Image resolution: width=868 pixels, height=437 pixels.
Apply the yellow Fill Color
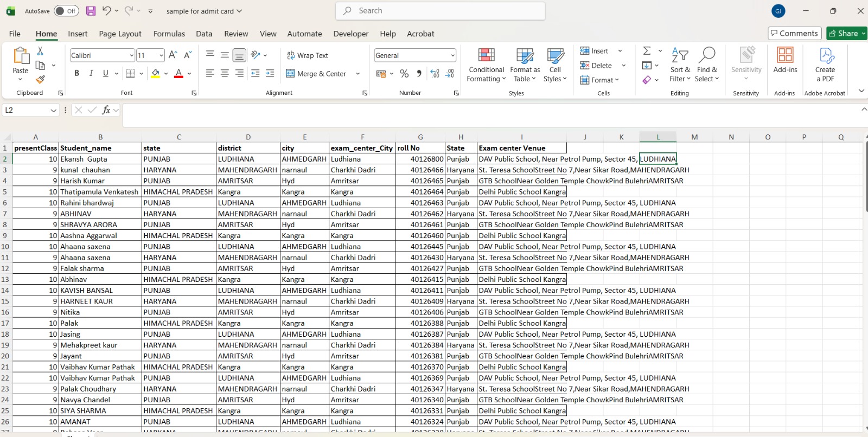click(x=156, y=73)
